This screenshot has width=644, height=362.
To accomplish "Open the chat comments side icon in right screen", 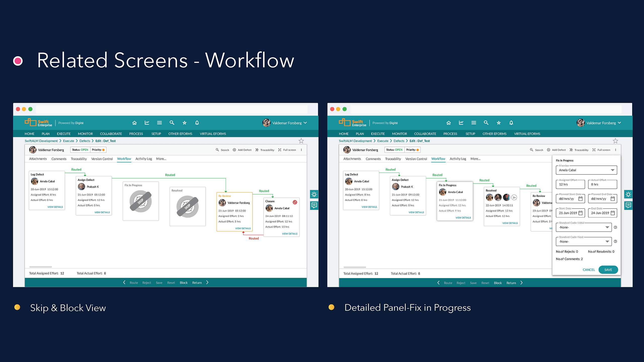I will [x=628, y=205].
